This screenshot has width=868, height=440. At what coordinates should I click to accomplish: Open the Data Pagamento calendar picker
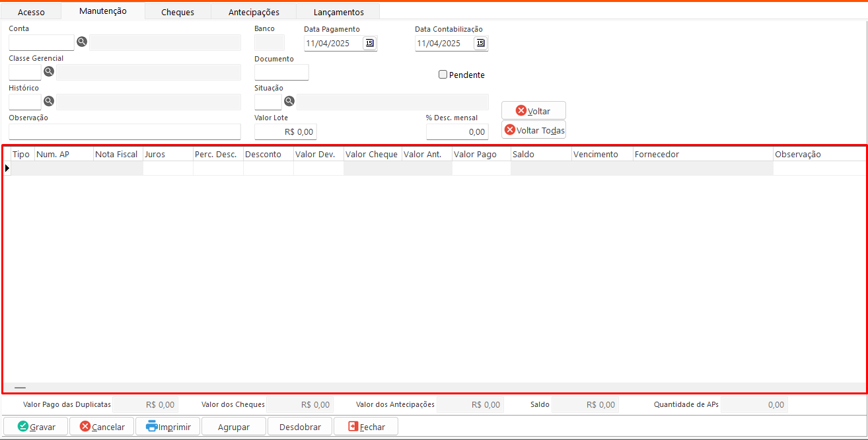pos(370,43)
